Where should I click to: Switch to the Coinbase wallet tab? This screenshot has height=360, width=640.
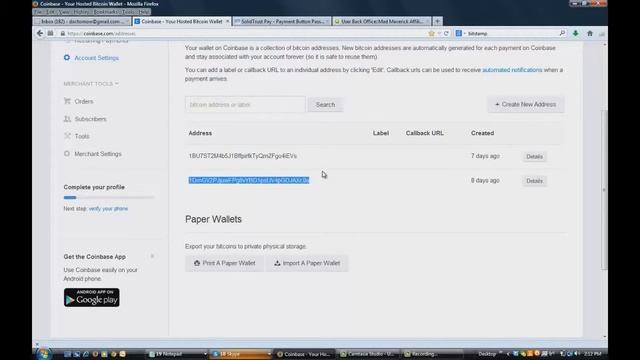tap(182, 21)
